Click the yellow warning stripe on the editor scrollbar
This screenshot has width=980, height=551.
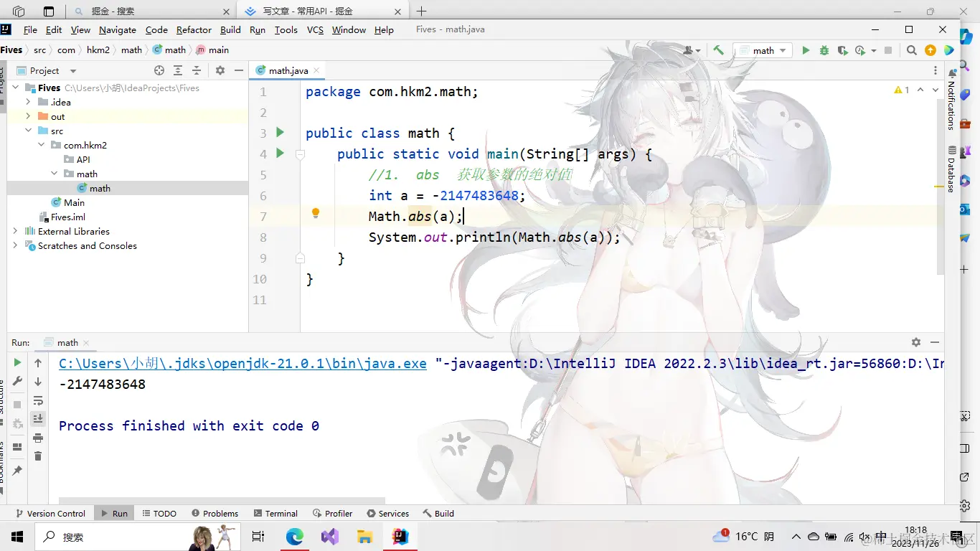(939, 187)
